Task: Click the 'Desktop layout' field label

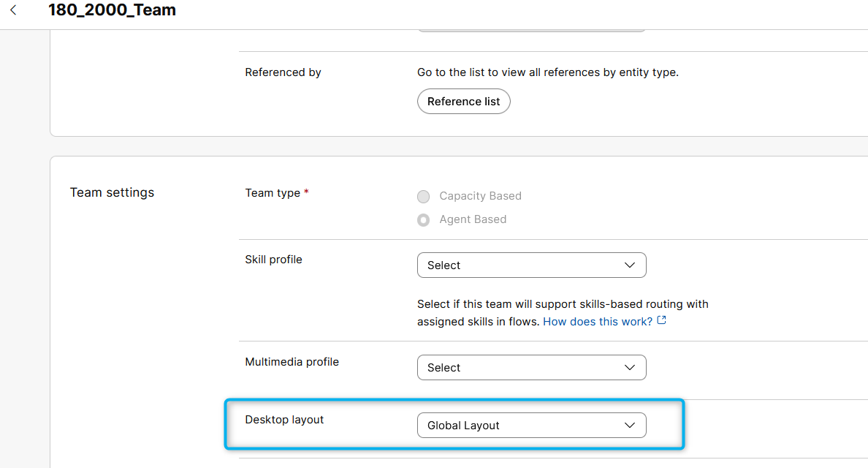Action: pyautogui.click(x=284, y=420)
